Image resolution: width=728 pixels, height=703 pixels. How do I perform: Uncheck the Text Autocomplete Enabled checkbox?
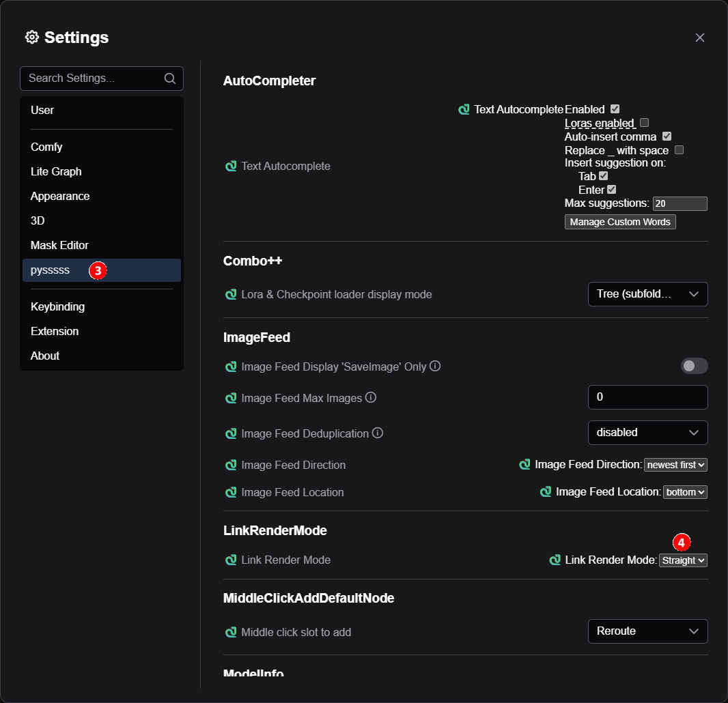point(615,109)
